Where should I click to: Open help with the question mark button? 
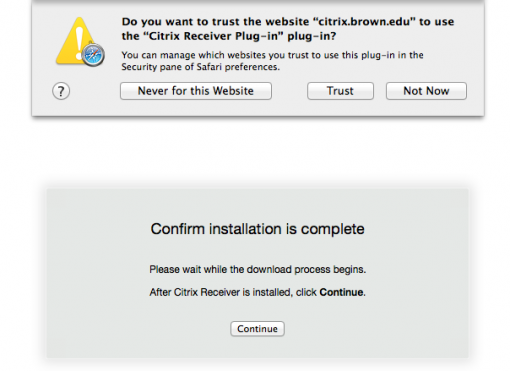pos(61,91)
